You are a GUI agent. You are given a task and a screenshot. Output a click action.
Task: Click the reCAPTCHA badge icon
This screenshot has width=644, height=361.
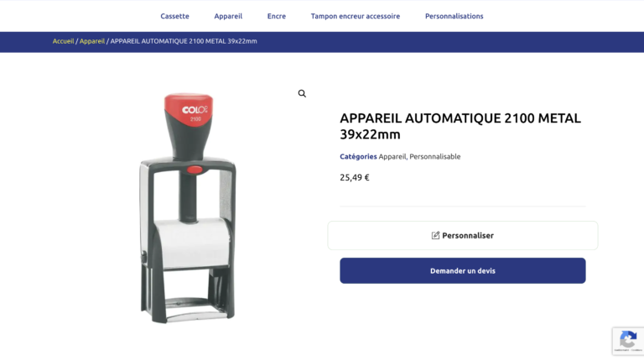coord(628,341)
